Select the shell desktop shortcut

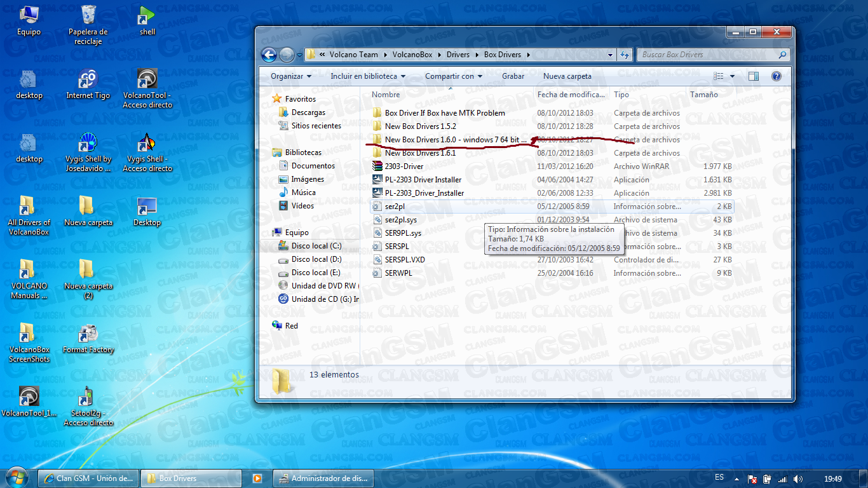point(147,20)
